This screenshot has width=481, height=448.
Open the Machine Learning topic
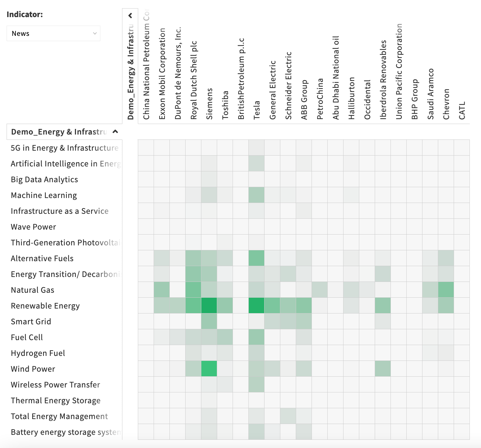point(44,195)
